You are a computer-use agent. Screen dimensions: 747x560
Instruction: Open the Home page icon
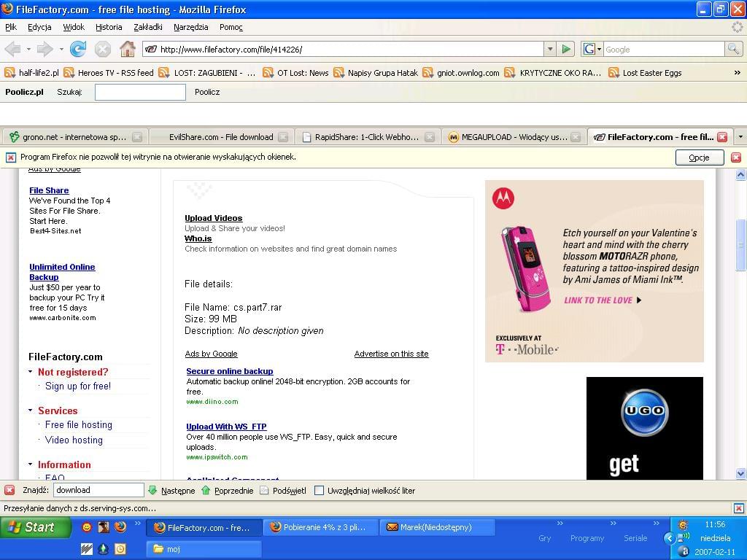point(128,49)
